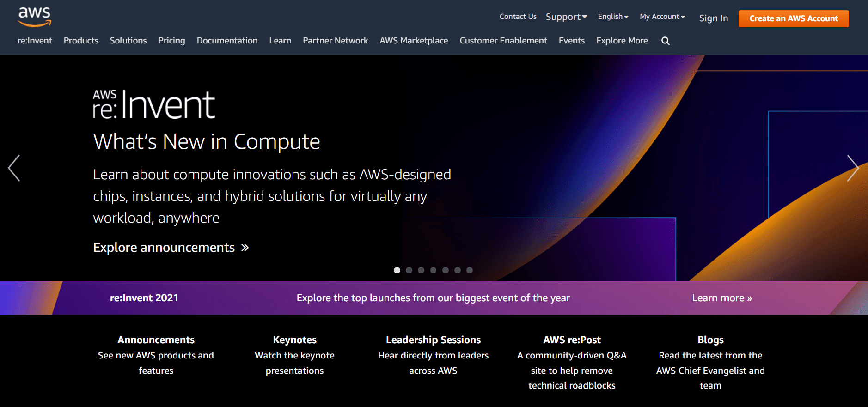The image size is (868, 407).
Task: Open the Keynotes section link
Action: pyautogui.click(x=294, y=340)
